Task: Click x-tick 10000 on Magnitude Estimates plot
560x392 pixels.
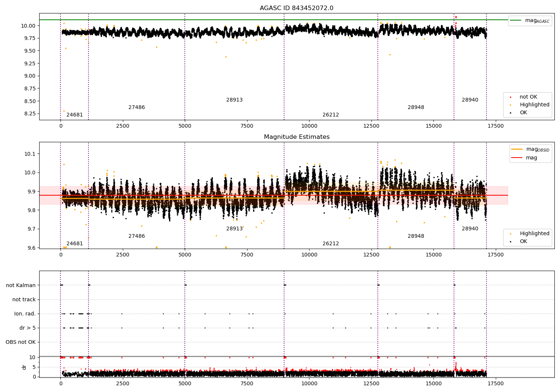Action: click(309, 255)
